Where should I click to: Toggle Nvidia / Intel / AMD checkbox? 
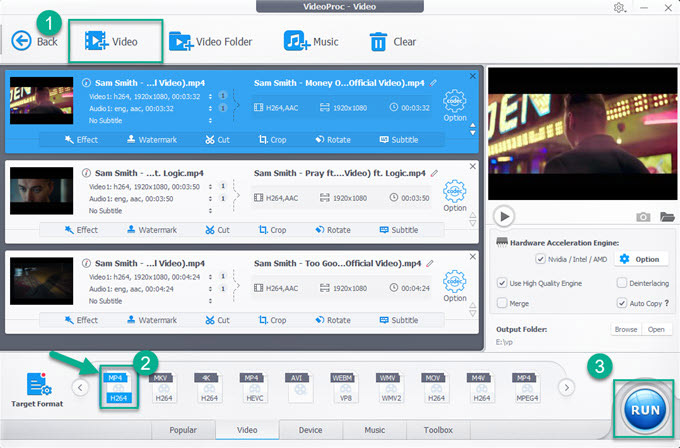540,259
